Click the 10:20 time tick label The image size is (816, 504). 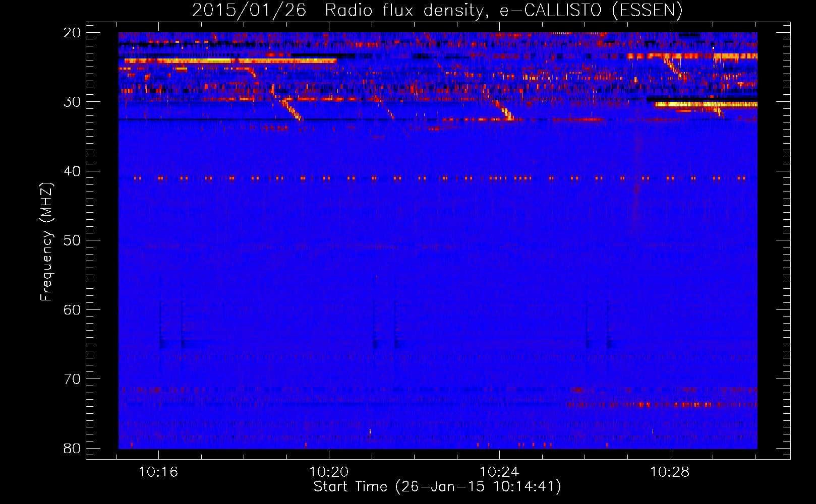(329, 472)
